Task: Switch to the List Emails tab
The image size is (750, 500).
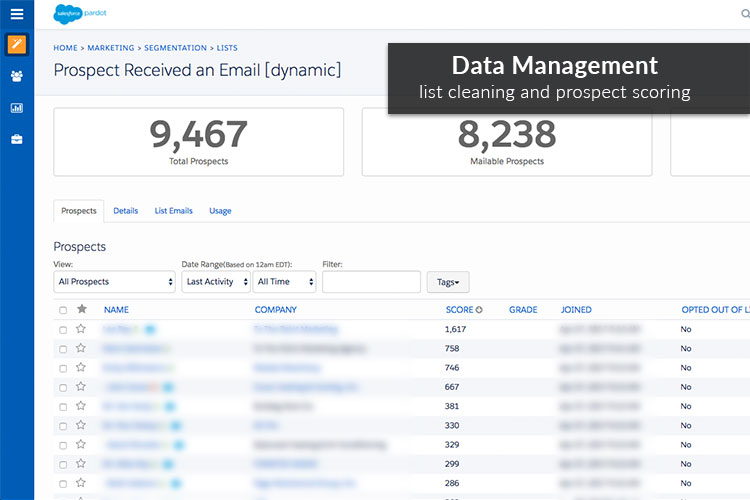Action: [174, 211]
